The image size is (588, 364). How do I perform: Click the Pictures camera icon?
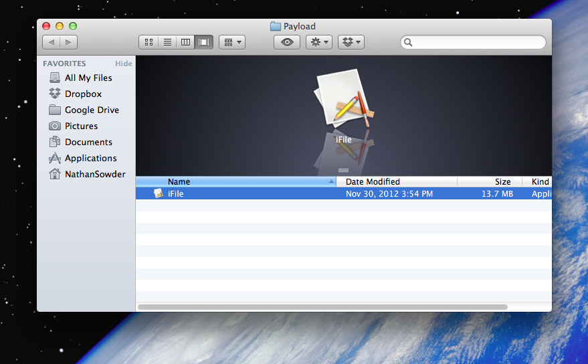click(x=55, y=126)
